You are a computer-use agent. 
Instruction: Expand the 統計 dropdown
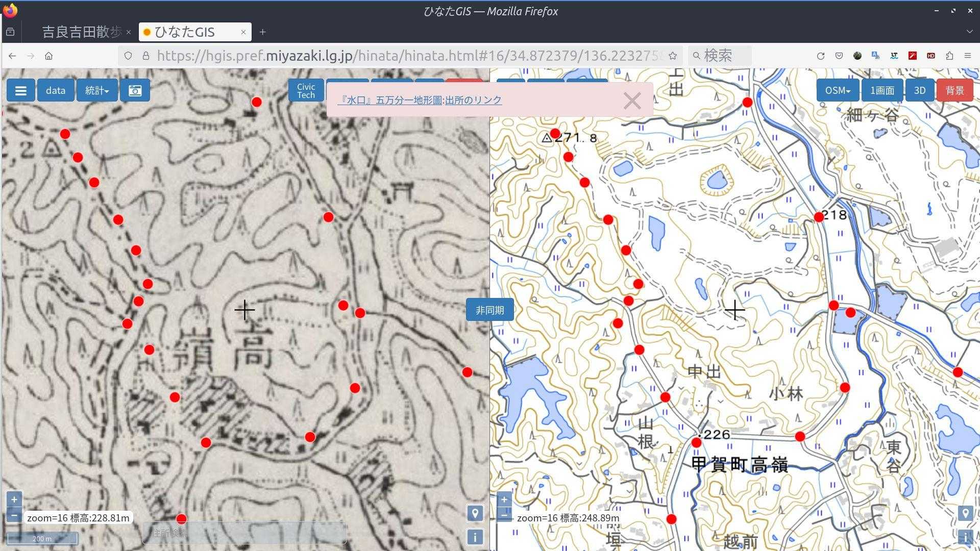coord(97,90)
